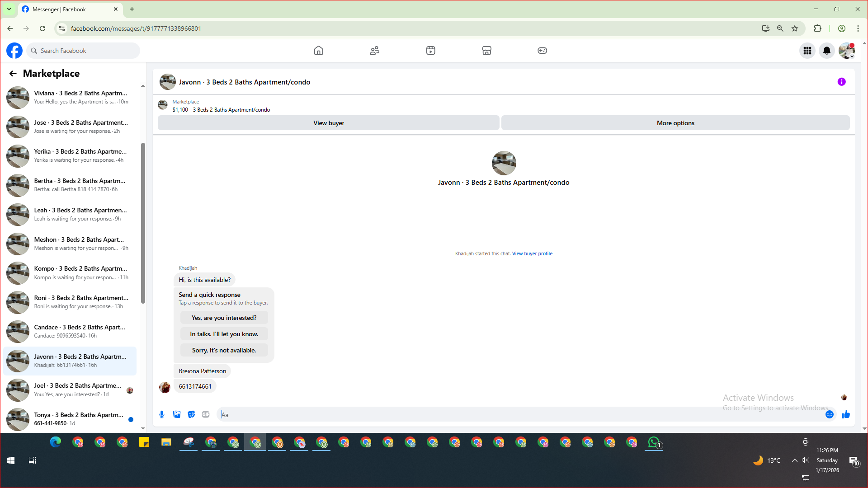Click the View buyer button
Viewport: 868px width, 488px height.
click(329, 123)
